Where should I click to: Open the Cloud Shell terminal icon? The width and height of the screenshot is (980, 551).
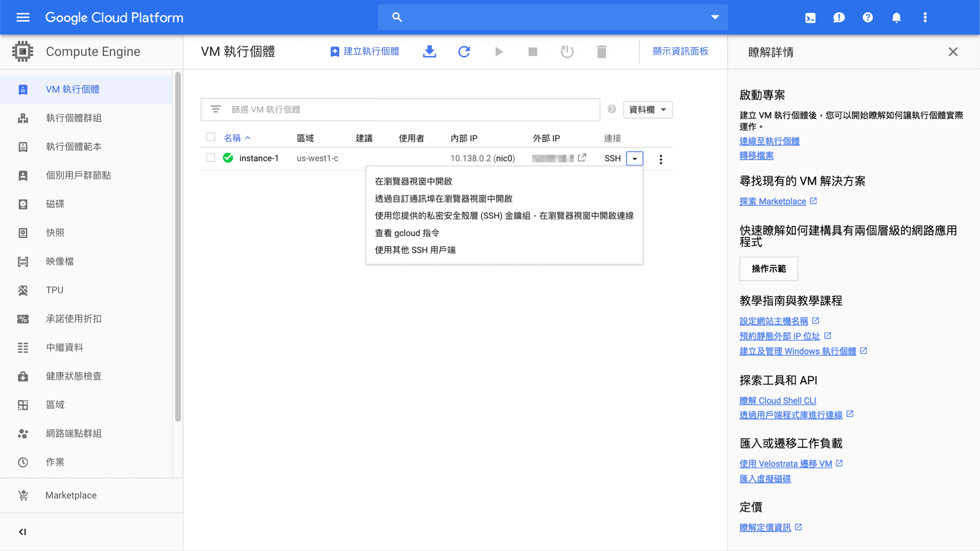[x=810, y=18]
